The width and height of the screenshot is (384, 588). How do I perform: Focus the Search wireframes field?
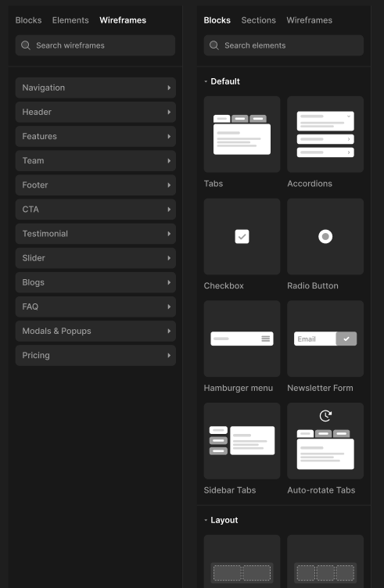(x=95, y=45)
